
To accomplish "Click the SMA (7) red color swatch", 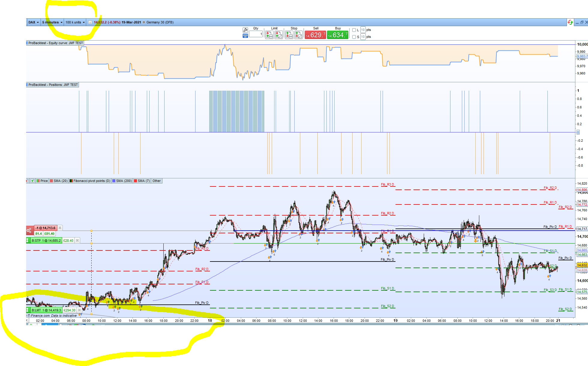I will point(135,181).
